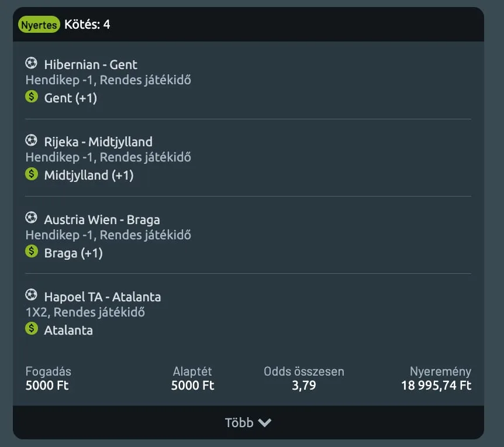The height and width of the screenshot is (447, 504).
Task: Select the 18 995,74 Ft winnings amount
Action: (x=436, y=385)
